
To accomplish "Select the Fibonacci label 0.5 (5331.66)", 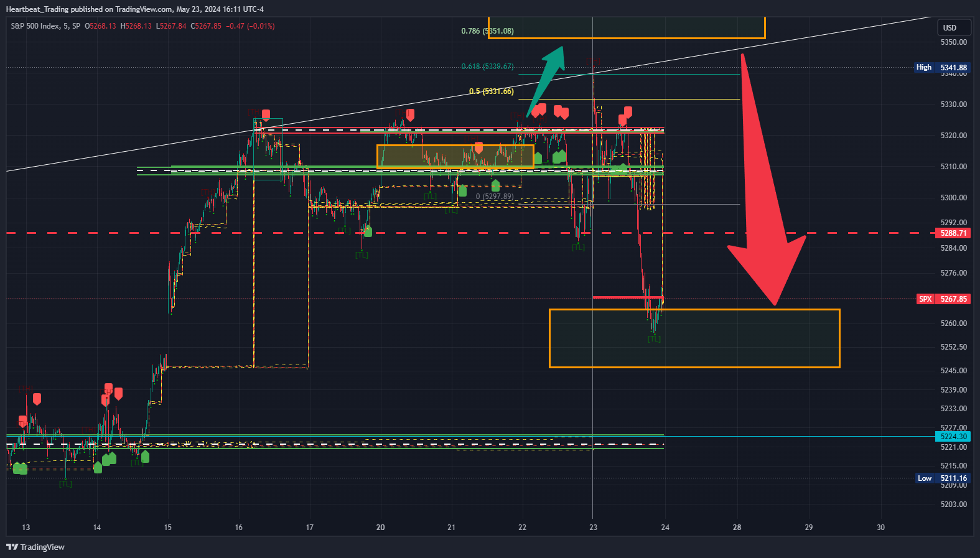I will click(x=492, y=91).
